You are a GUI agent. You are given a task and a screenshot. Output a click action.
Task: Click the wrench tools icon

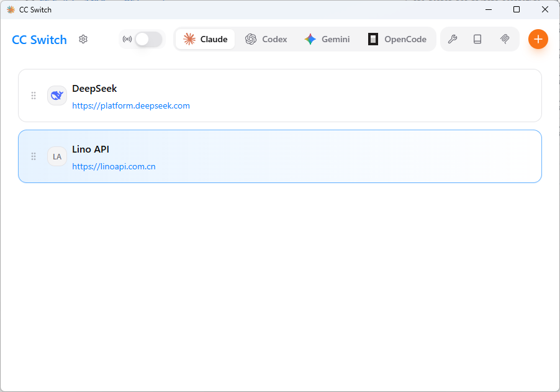453,39
